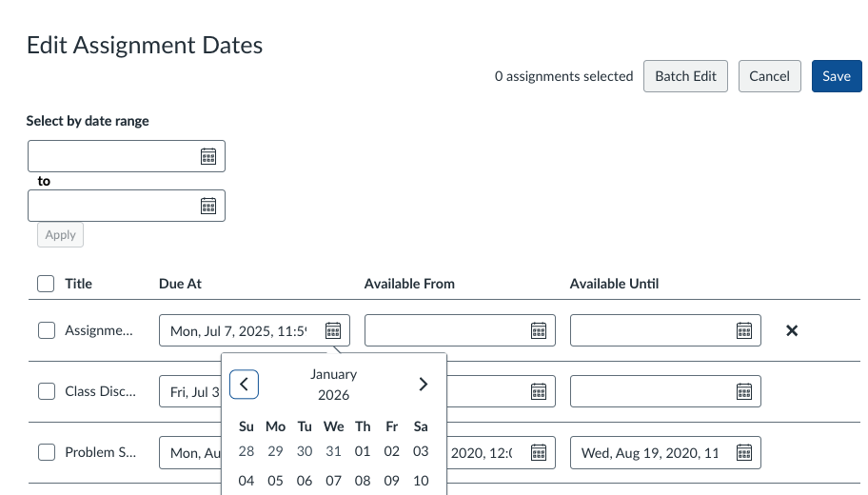Open Class Discussion Available From calendar icon
Viewport: 868px width, 495px height.
[x=539, y=392]
